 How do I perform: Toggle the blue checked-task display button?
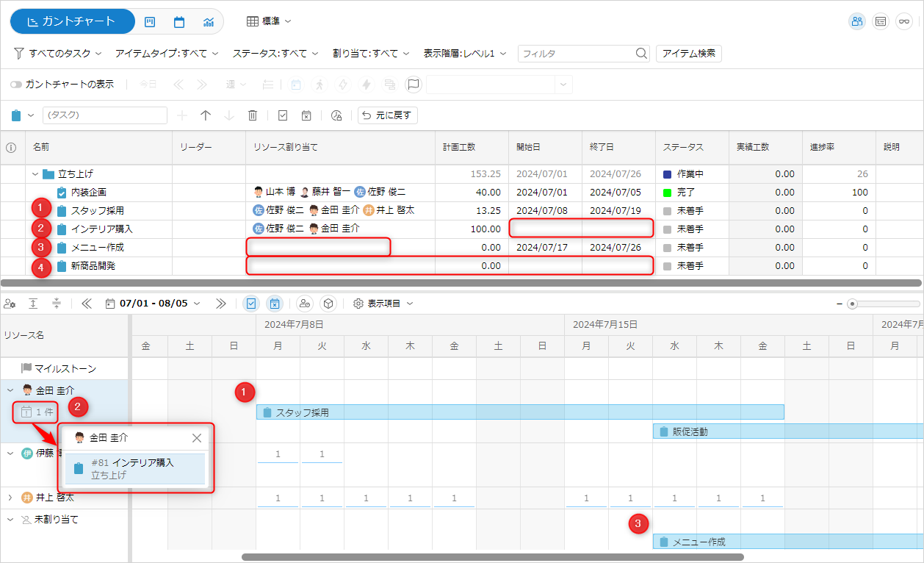point(251,304)
